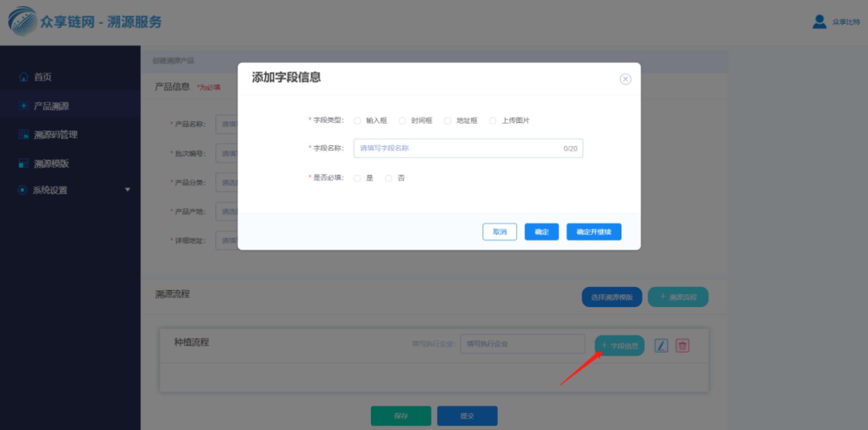
Task: Focus the 字段名称 input box
Action: pos(468,148)
